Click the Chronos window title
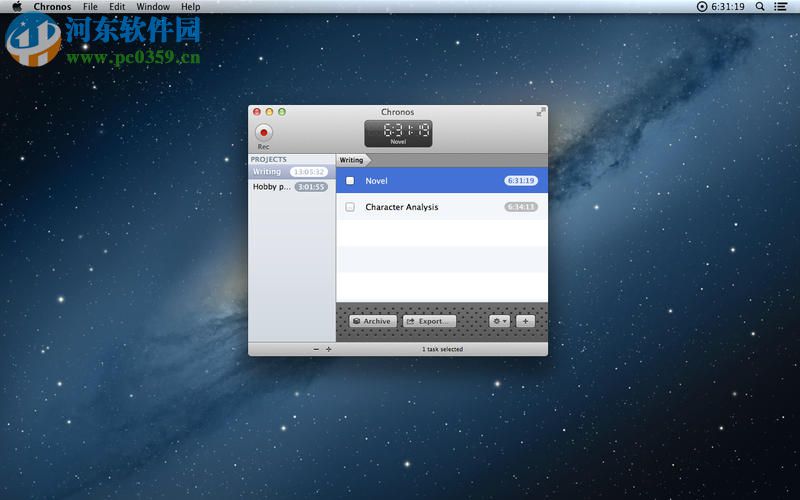800x500 pixels. pos(397,112)
